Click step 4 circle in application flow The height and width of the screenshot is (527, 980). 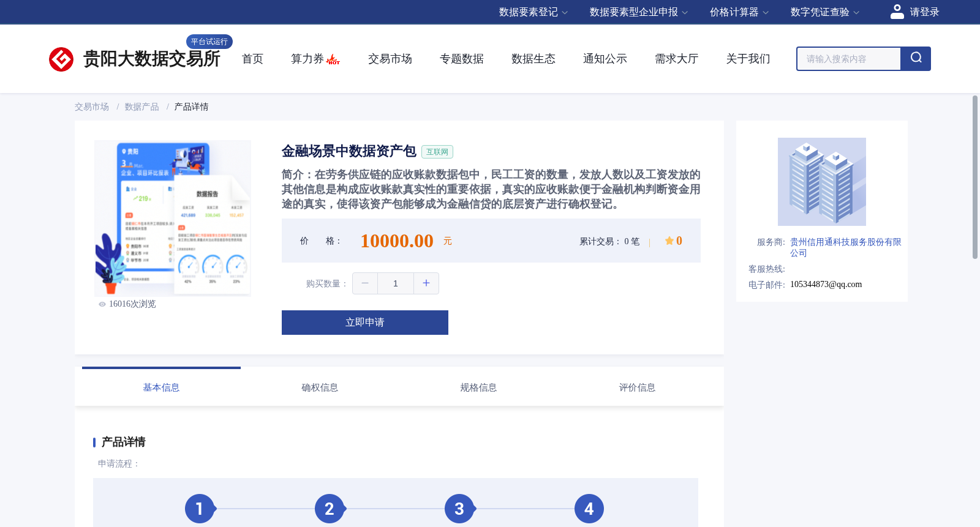coord(589,509)
